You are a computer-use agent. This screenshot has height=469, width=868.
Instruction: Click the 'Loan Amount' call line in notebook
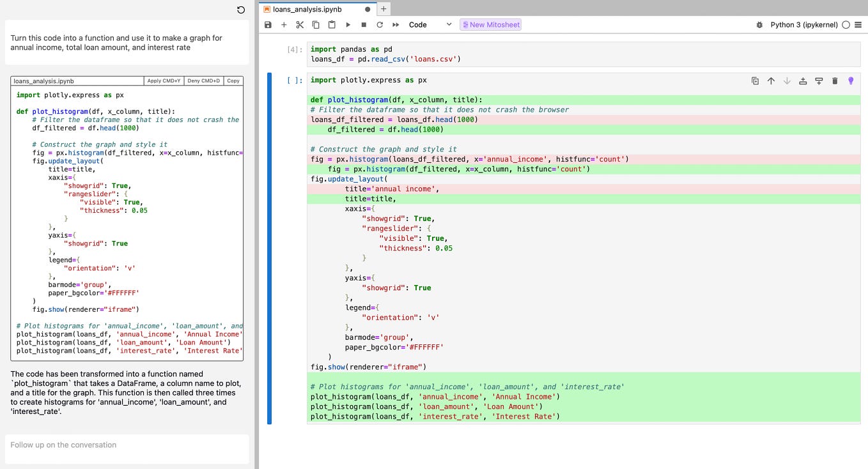[427, 406]
